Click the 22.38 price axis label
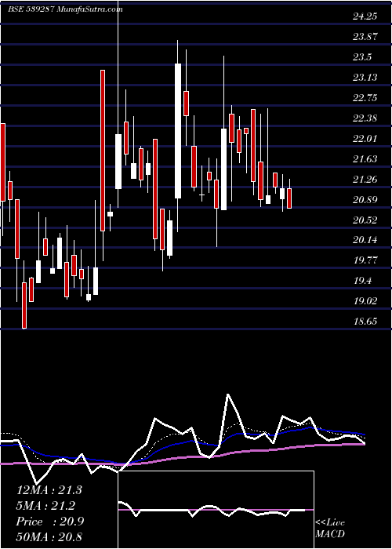The width and height of the screenshot is (392, 549). click(365, 118)
